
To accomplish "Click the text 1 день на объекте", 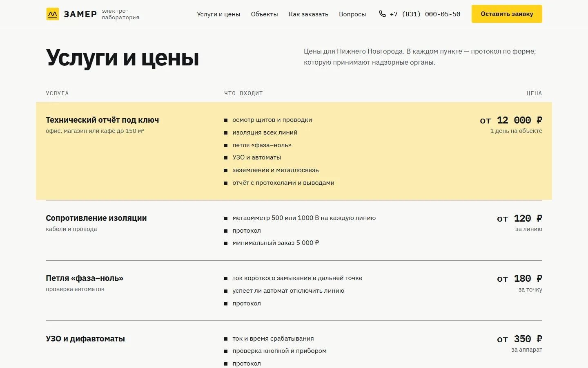I will point(516,131).
